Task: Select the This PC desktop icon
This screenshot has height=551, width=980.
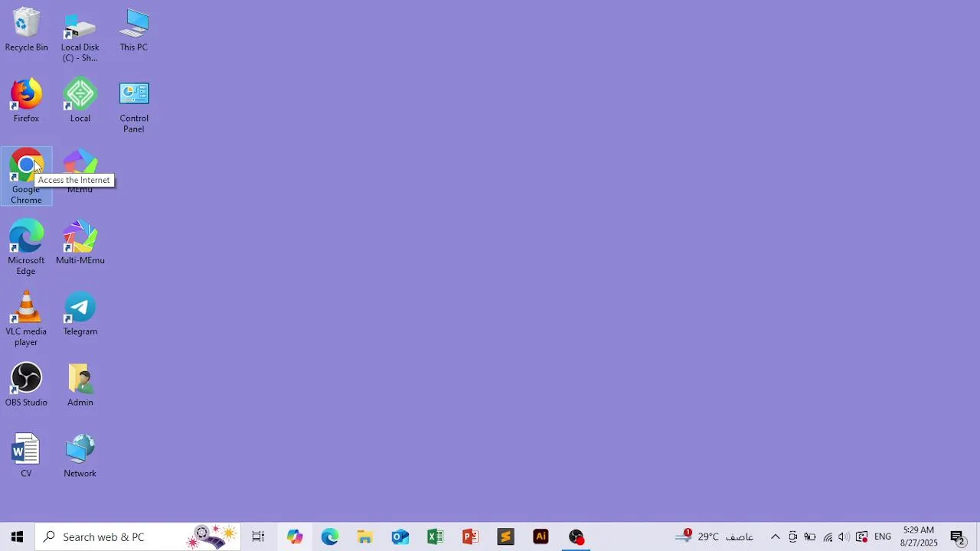Action: (133, 29)
